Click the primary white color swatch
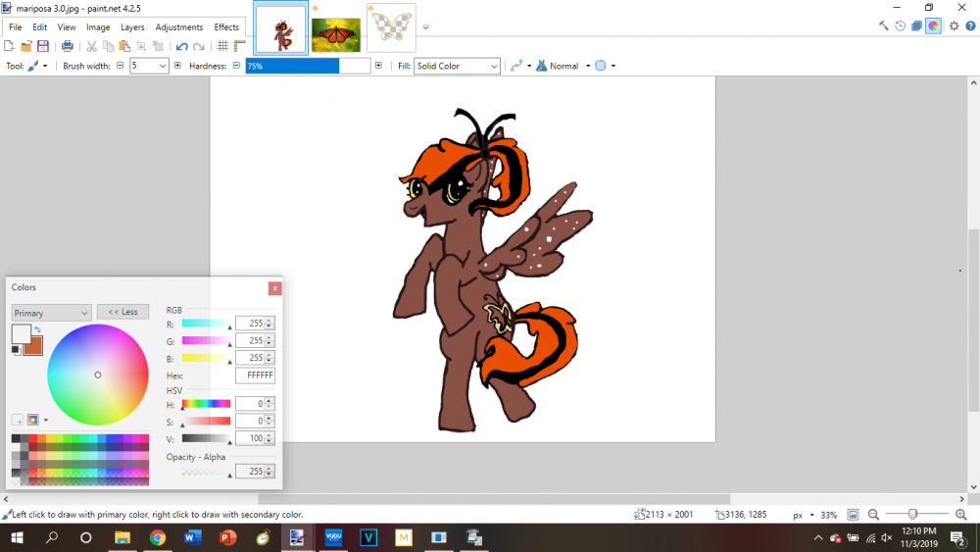The image size is (980, 552). coord(20,333)
